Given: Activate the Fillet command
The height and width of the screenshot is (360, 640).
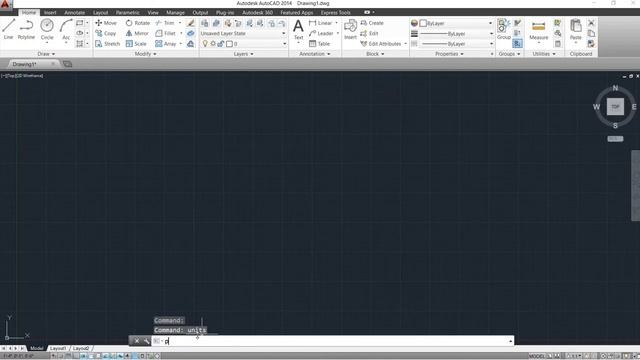Looking at the screenshot, I should point(166,33).
